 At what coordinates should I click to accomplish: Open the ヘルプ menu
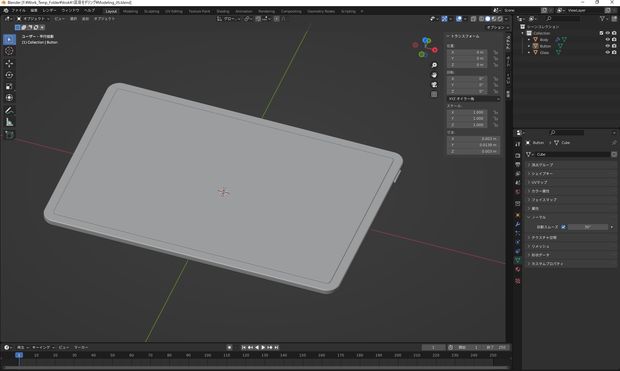(x=89, y=11)
